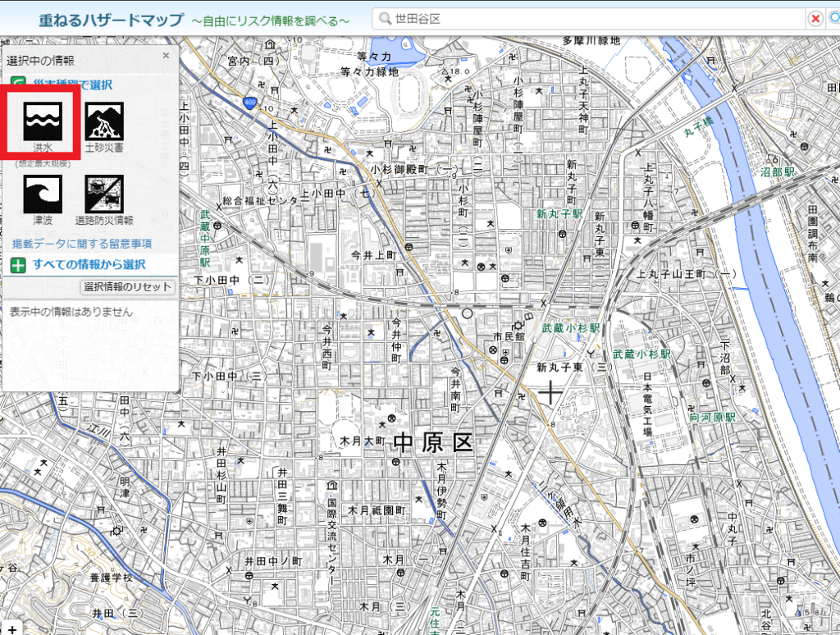
Task: Click the 武蔵小杉駅 station label on map
Action: (x=571, y=327)
